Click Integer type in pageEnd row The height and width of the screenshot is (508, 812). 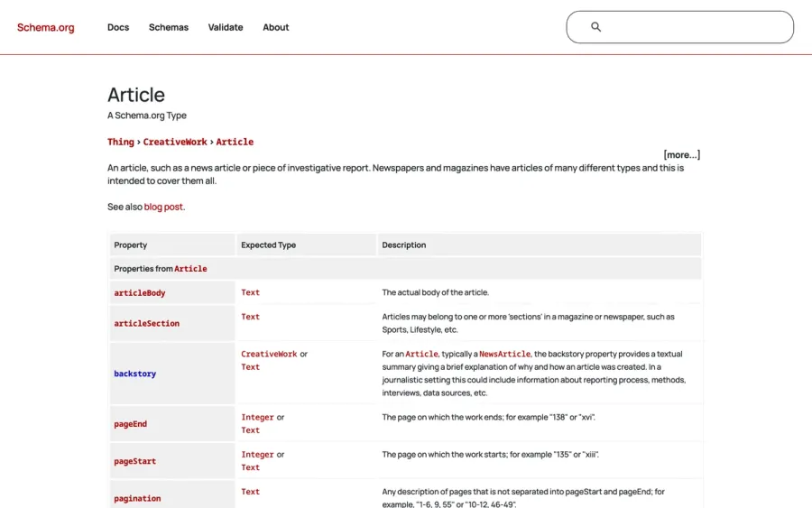tap(257, 418)
